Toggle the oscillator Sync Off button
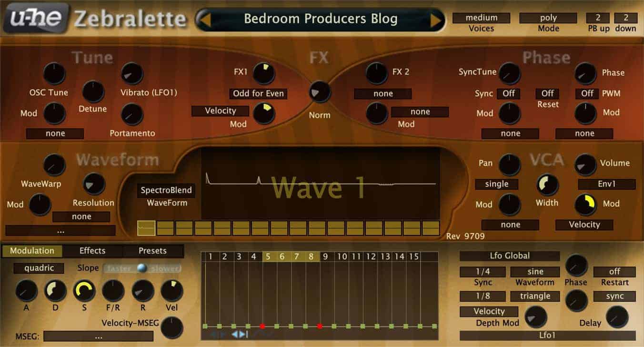This screenshot has height=347, width=644. (509, 93)
